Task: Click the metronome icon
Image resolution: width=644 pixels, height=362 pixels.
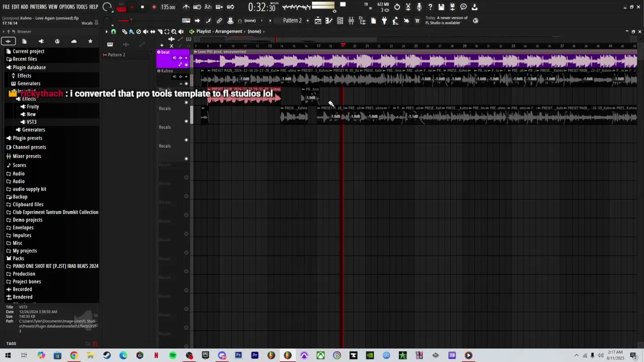Action: tap(186, 7)
